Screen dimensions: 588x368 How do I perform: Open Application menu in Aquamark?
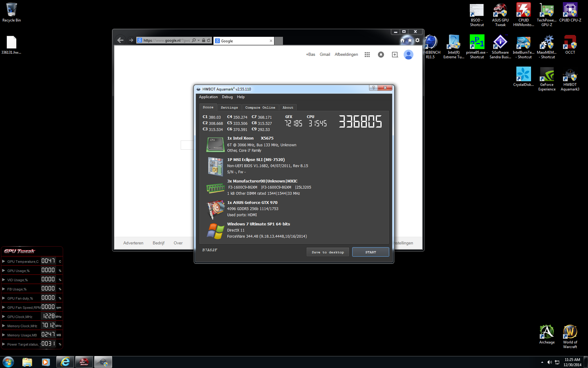[208, 97]
